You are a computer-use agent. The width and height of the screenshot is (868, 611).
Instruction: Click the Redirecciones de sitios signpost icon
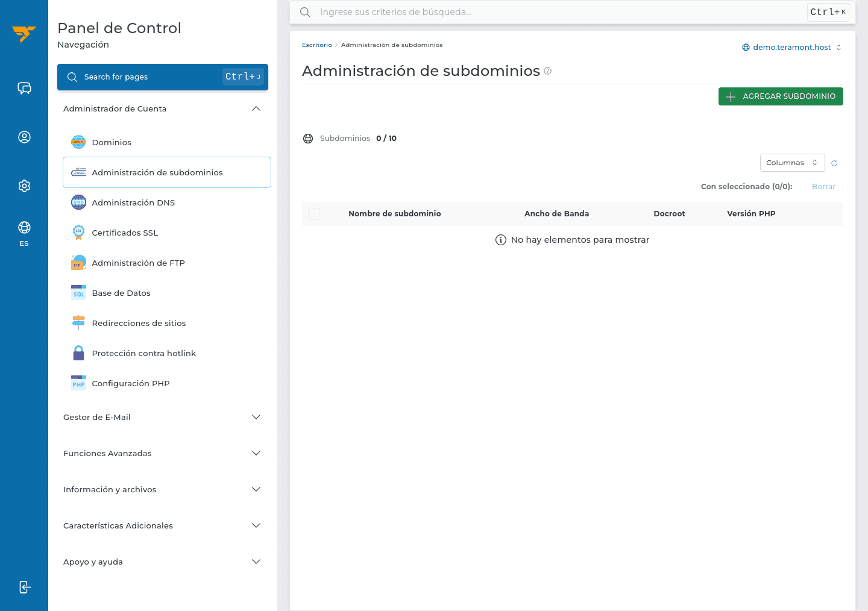click(x=78, y=323)
